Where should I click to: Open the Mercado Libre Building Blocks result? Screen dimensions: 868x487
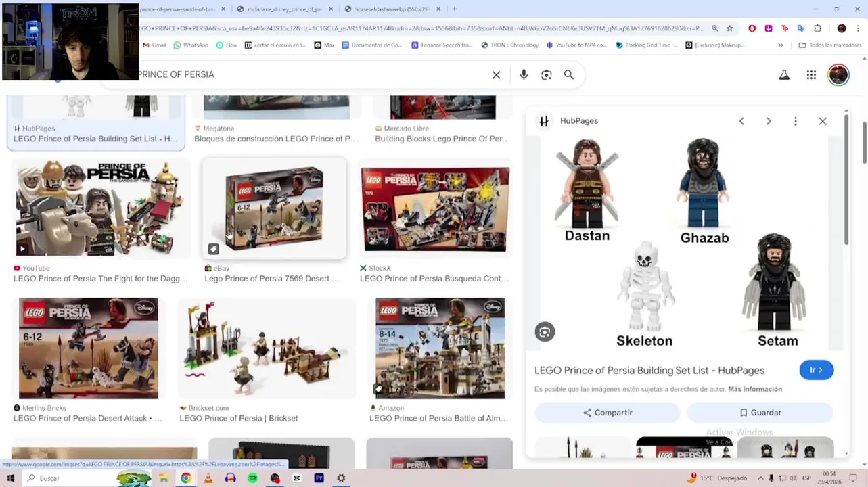click(x=442, y=139)
